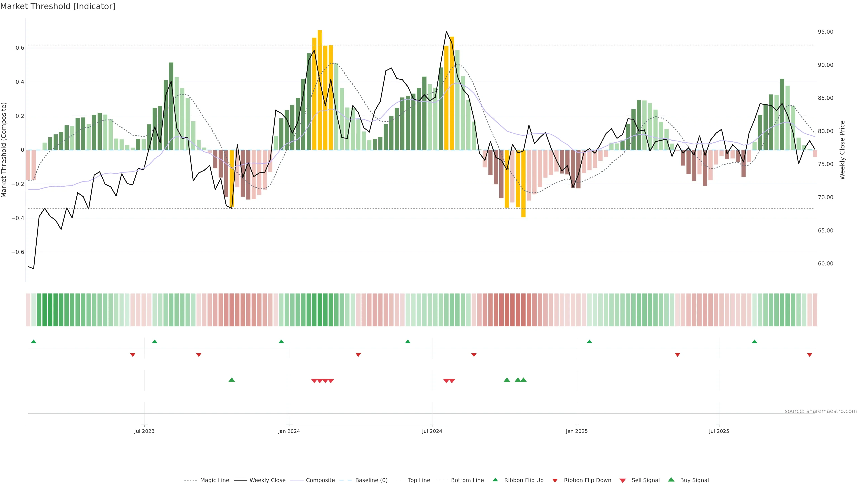
Task: Click the ribbon flip up marker after Jan 2025
Action: tap(589, 342)
